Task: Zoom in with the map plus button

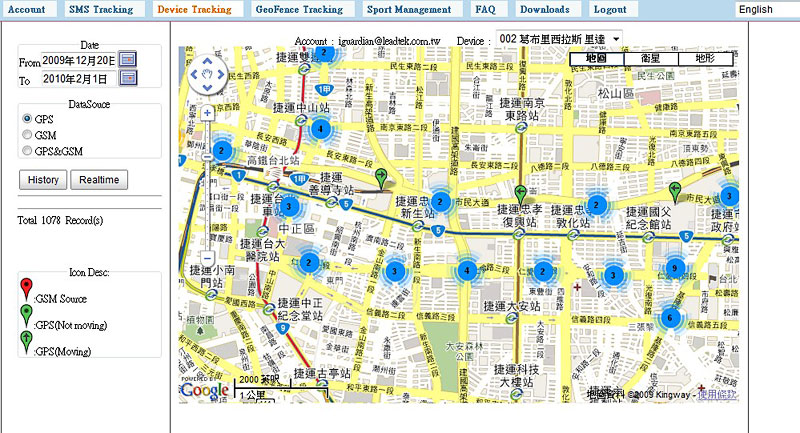Action: (207, 113)
